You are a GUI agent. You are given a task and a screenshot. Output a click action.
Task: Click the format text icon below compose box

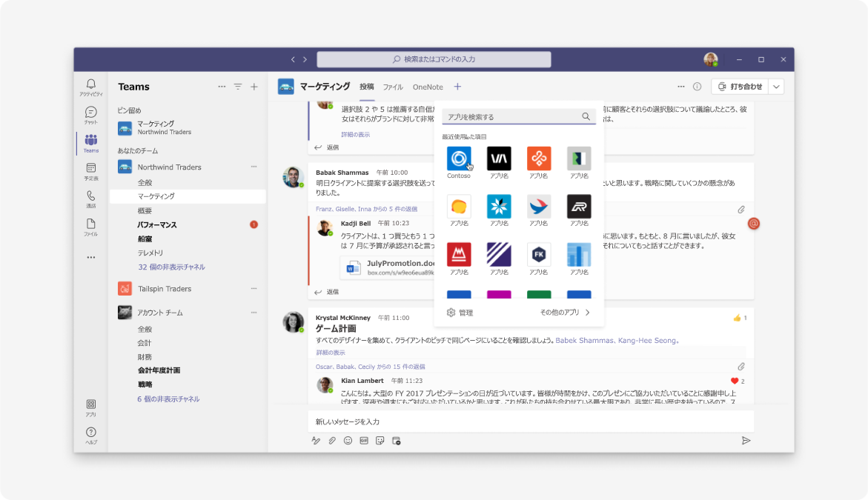click(x=316, y=441)
